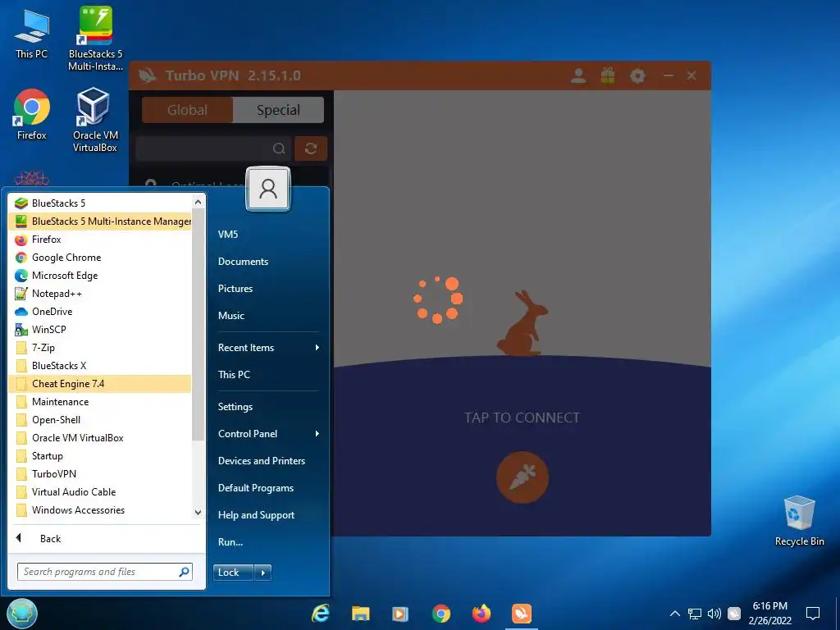840x630 pixels.
Task: Launch Google Chrome from programs list
Action: click(x=100, y=257)
